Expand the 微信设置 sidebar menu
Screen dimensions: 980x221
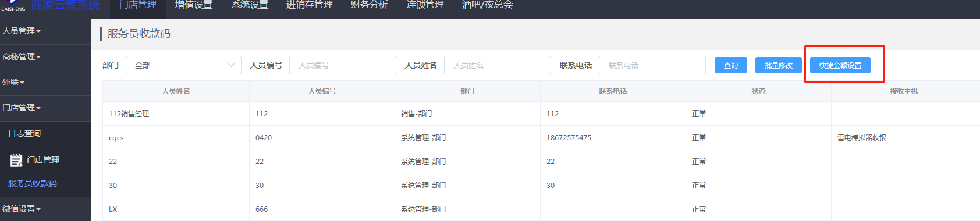click(22, 209)
